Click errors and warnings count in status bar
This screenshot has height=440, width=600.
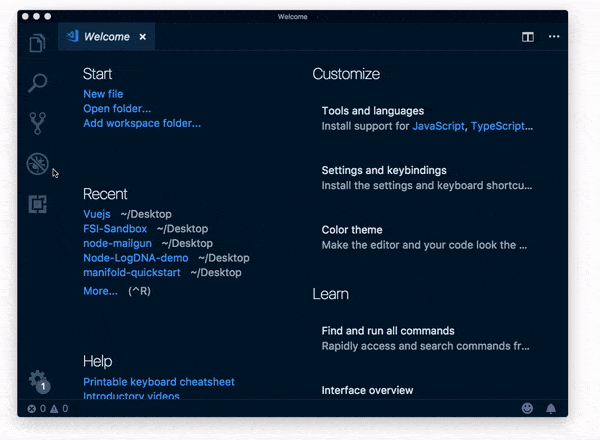coord(48,409)
